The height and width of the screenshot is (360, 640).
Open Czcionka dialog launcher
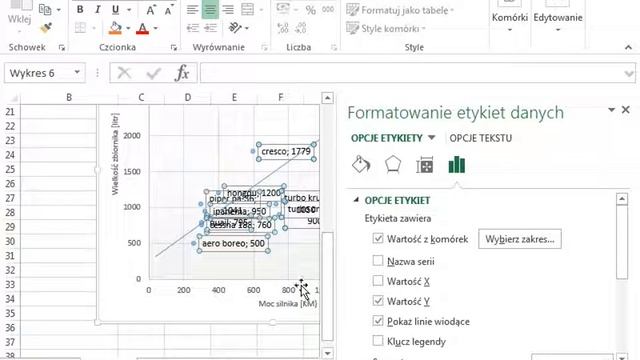[174, 48]
